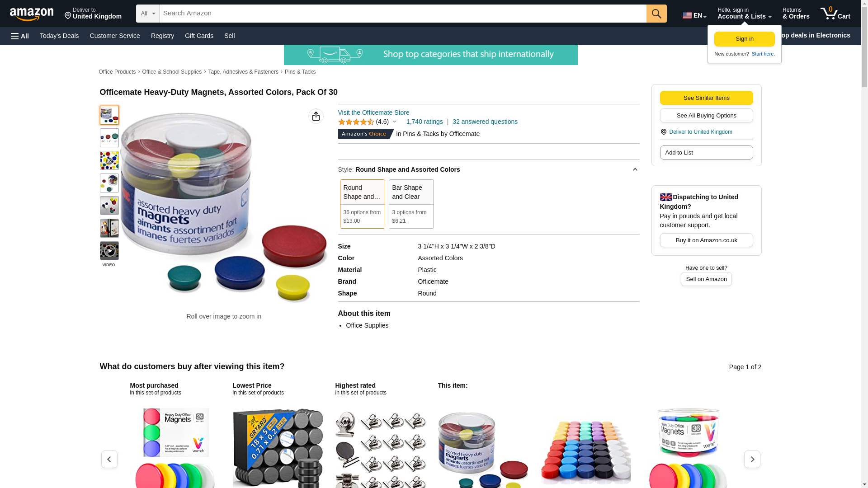This screenshot has width=868, height=488.
Task: Click the yellow Sign in button
Action: tap(744, 39)
